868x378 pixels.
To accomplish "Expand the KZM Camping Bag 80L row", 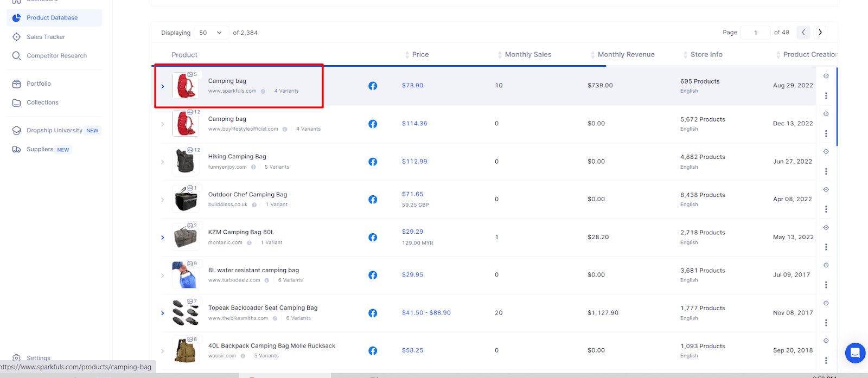I will (162, 238).
